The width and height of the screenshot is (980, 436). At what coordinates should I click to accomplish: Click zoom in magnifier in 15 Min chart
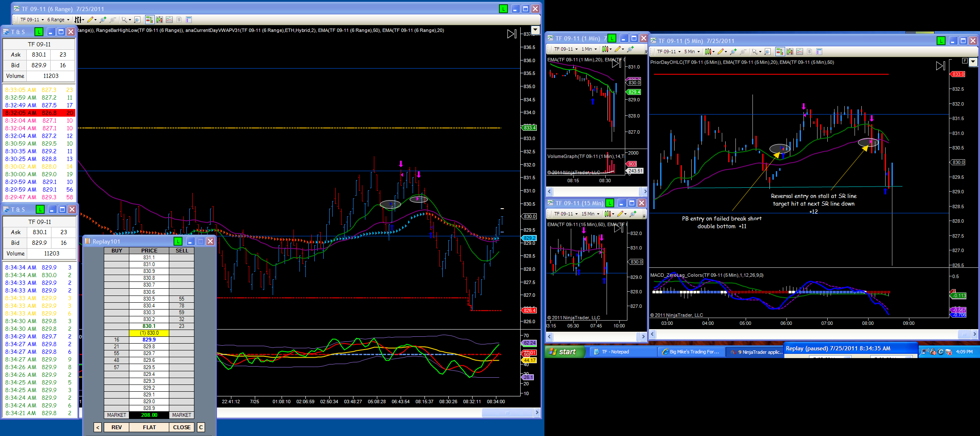pyautogui.click(x=633, y=214)
